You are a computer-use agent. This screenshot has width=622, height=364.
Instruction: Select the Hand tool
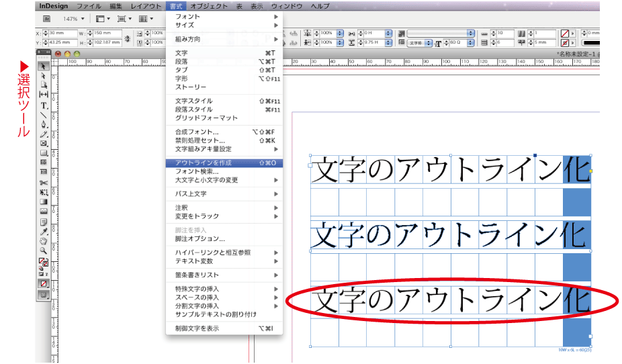[44, 240]
